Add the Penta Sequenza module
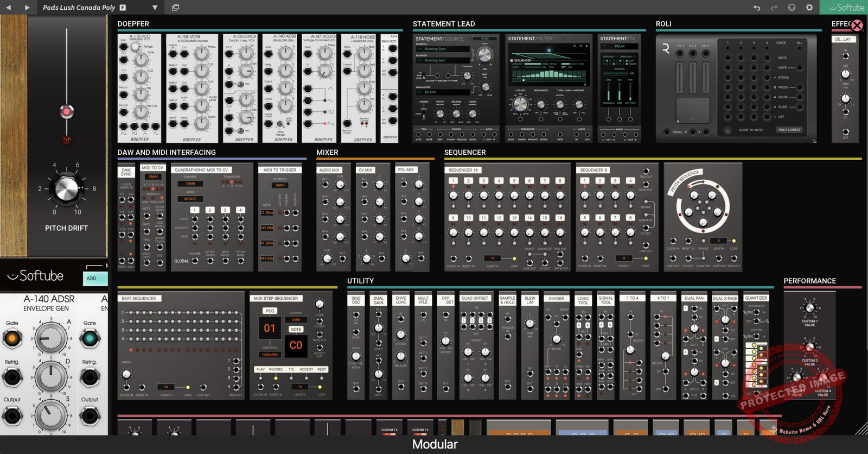Viewport: 868px width, 454px height. coord(703,218)
